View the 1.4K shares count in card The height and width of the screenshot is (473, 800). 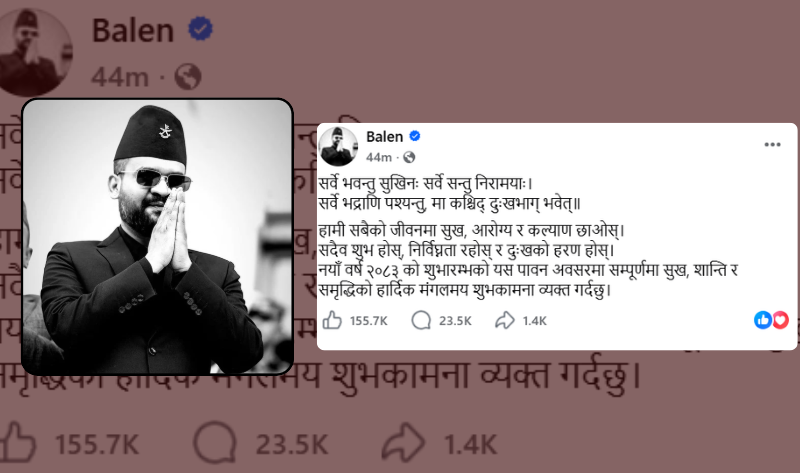[534, 321]
